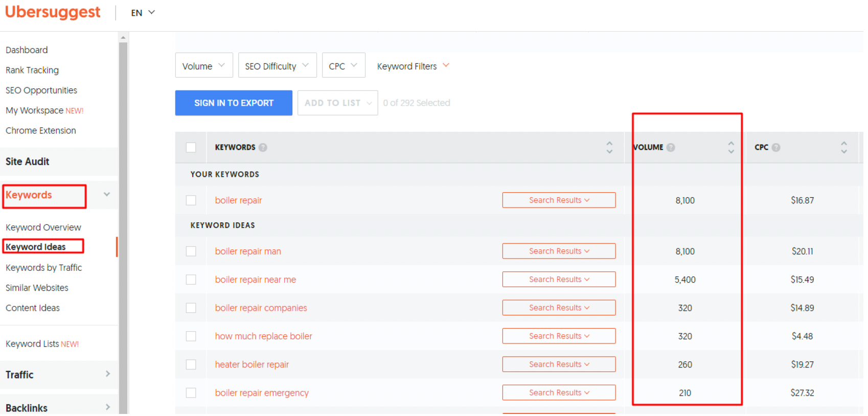The width and height of the screenshot is (868, 416).
Task: Open the 'boiler repair near me' keyword link
Action: tap(256, 280)
